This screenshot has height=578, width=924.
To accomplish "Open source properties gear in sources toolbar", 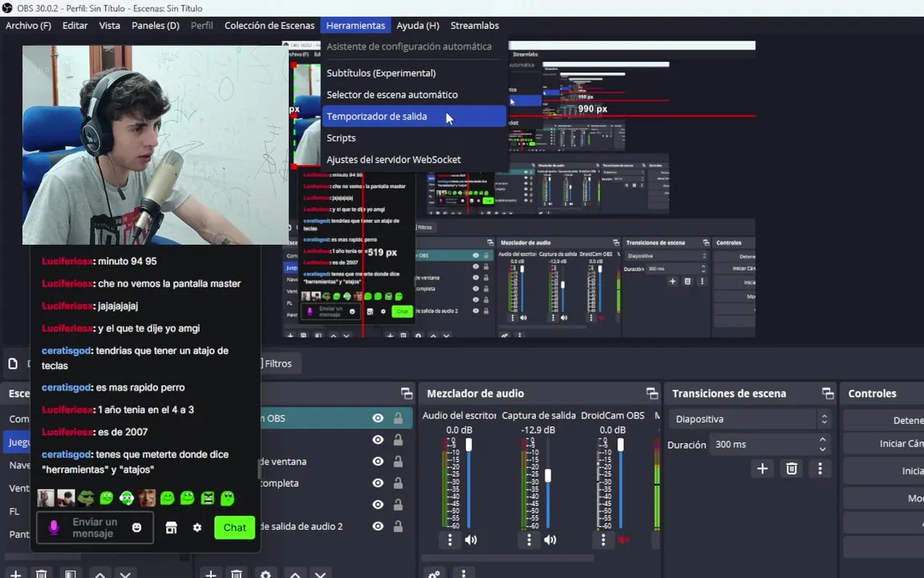I will [x=265, y=574].
